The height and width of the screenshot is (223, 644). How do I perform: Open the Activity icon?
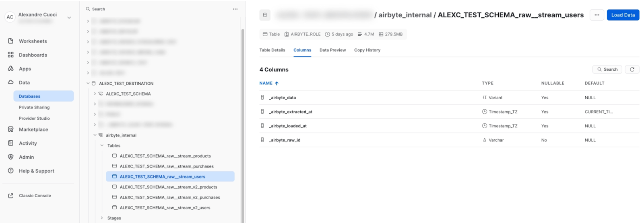pos(11,143)
